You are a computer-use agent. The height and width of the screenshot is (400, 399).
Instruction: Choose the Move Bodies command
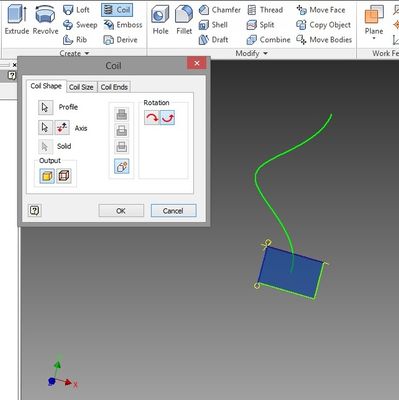pyautogui.click(x=324, y=40)
